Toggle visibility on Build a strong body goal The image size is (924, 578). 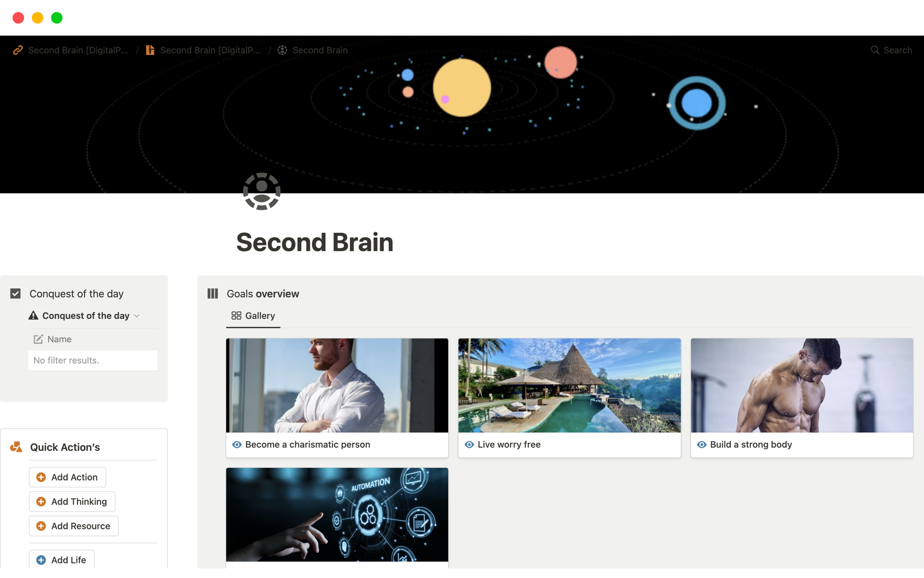point(702,444)
